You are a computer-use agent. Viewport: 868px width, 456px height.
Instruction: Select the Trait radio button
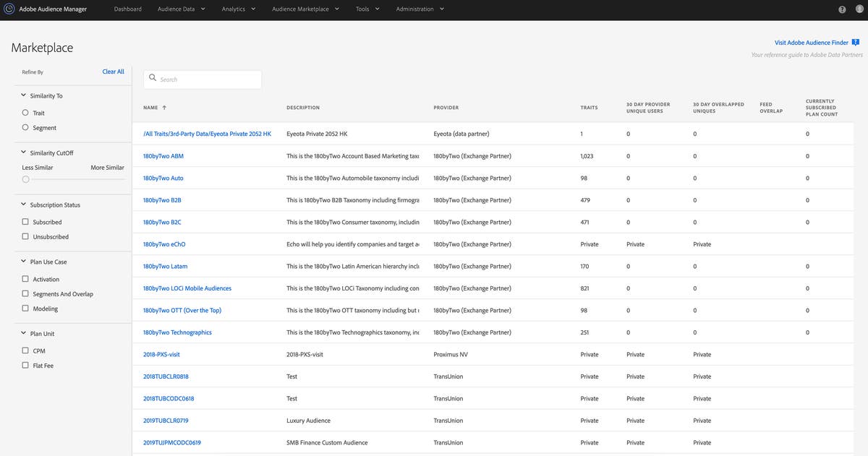25,113
